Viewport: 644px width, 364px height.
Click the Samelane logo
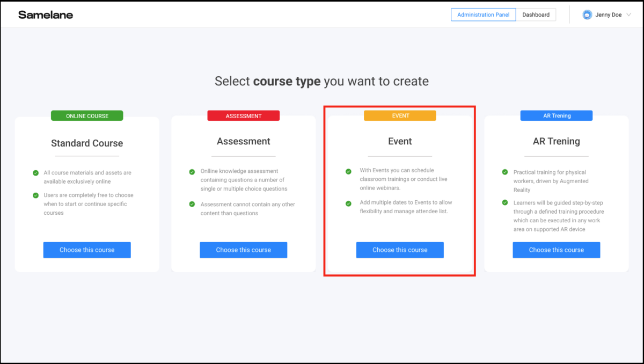pyautogui.click(x=45, y=14)
